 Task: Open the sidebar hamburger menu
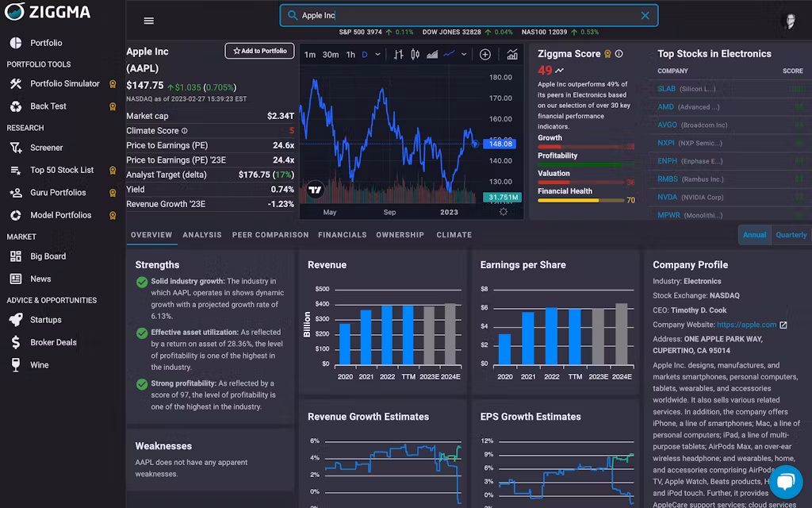tap(148, 20)
